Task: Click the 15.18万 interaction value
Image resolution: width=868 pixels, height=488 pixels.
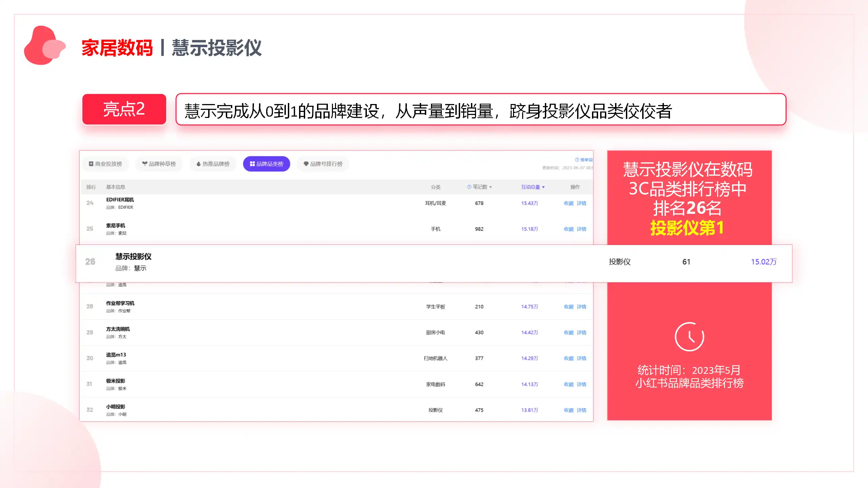Action: [x=530, y=229]
